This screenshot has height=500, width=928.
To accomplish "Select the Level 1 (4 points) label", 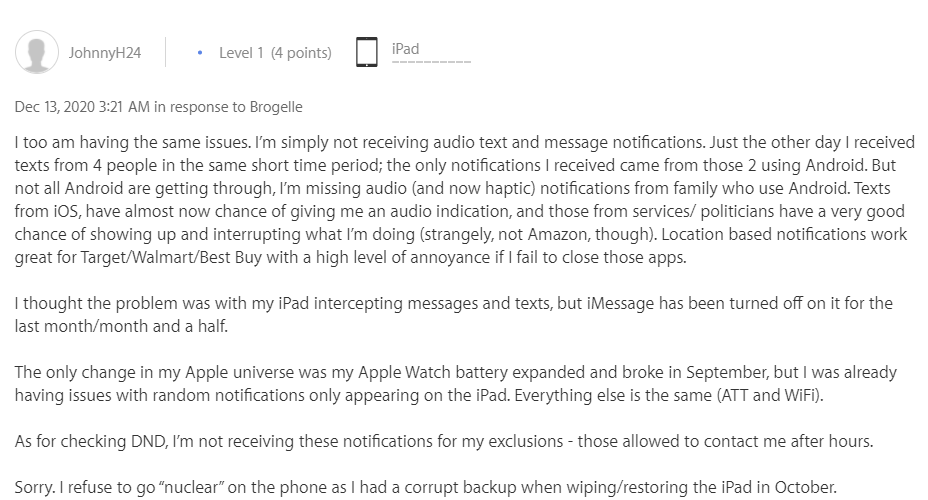I will click(x=275, y=53).
